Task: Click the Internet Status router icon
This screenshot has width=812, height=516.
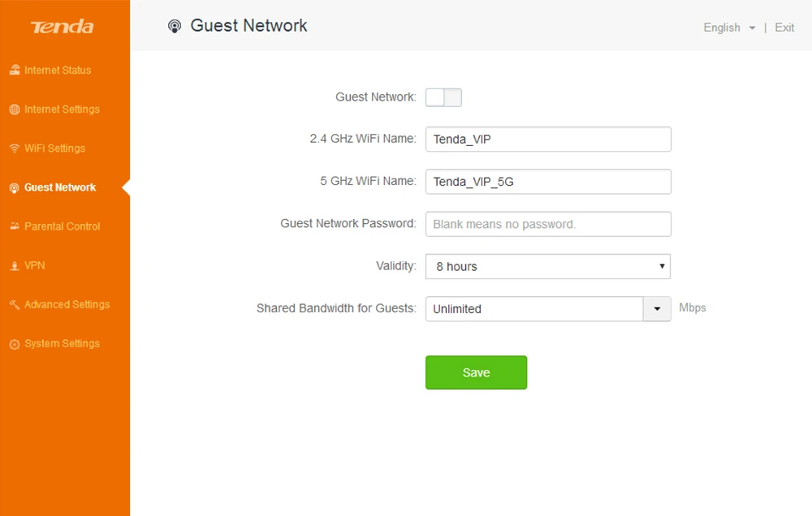Action: click(15, 70)
